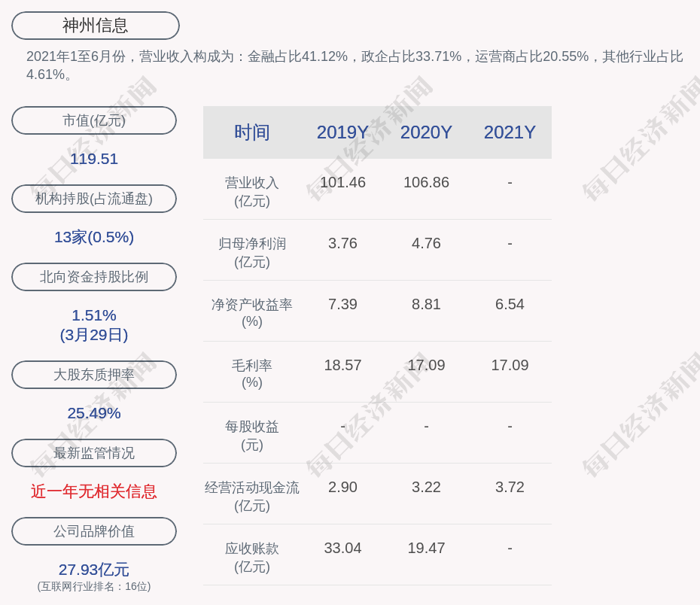This screenshot has width=700, height=605.
Task: Select the 公司品牌价值 label pill
Action: coord(94,531)
